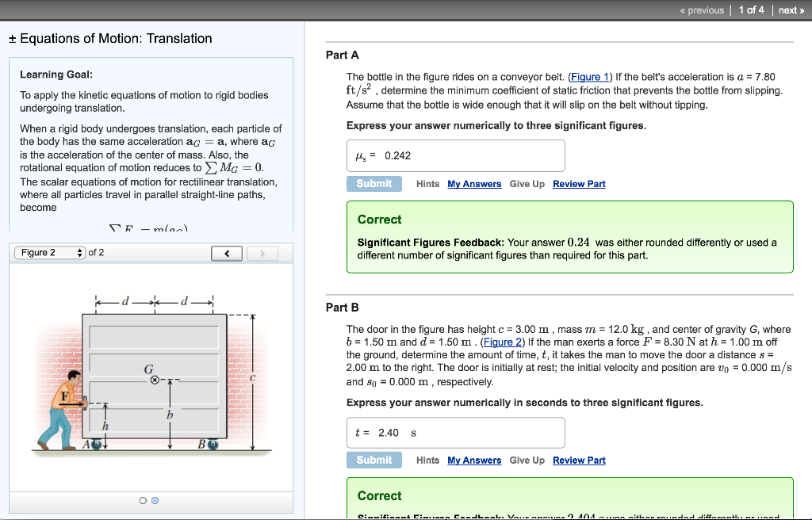
Task: Click My Answers under Part A
Action: click(474, 183)
